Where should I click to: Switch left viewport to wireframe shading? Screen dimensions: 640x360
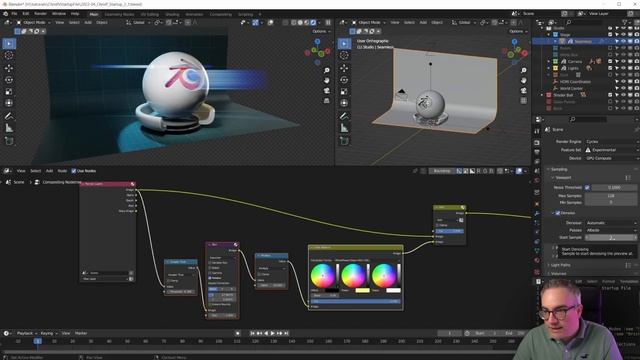pos(294,22)
